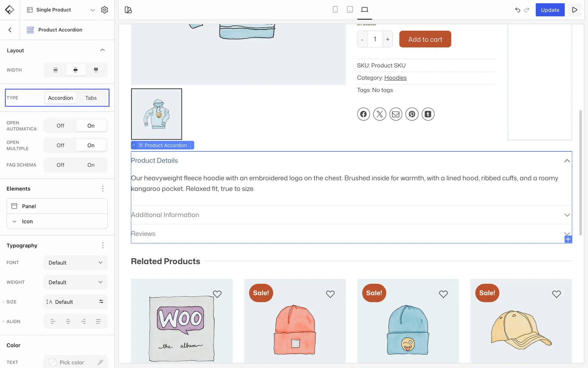The width and height of the screenshot is (588, 368).
Task: Collapse Product Details accordion panel
Action: [x=351, y=161]
